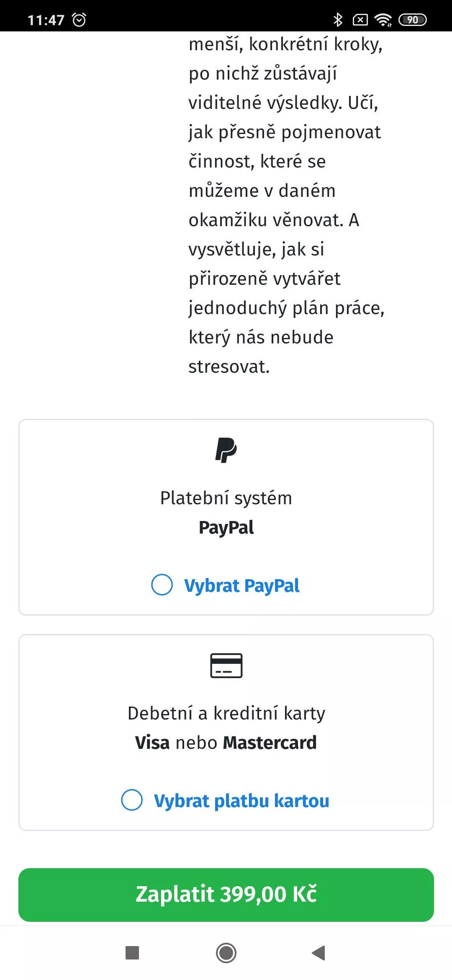The image size is (452, 980).
Task: Open recent apps with square icon
Action: [x=132, y=953]
